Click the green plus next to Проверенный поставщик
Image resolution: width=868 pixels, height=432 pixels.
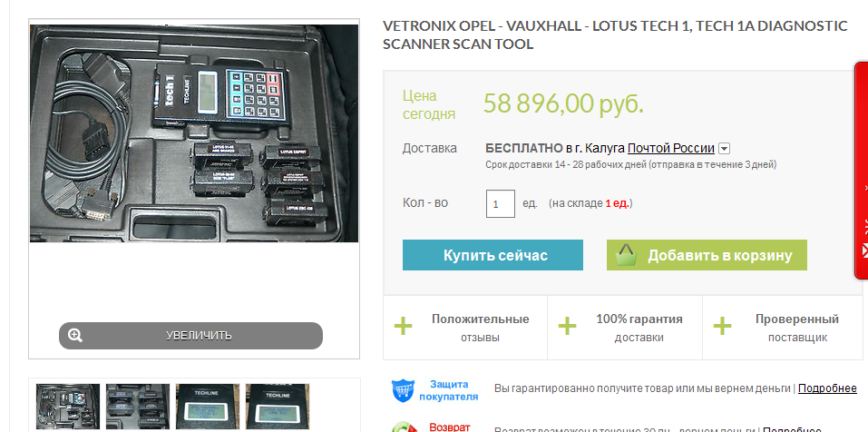pos(722,326)
